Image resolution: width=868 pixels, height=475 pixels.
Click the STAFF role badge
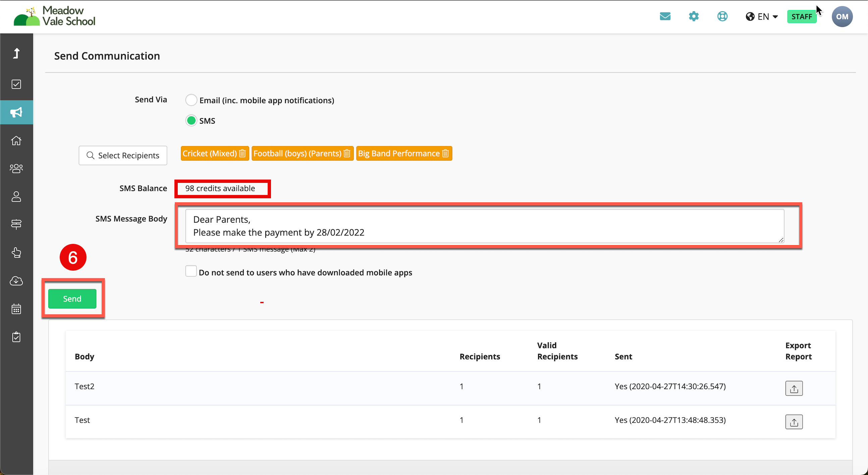click(801, 16)
